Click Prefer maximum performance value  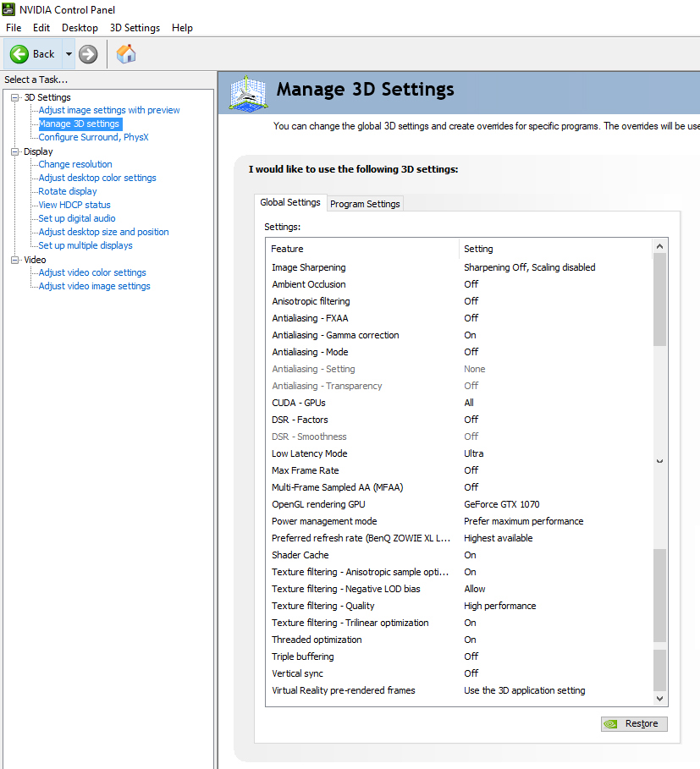pyautogui.click(x=524, y=521)
